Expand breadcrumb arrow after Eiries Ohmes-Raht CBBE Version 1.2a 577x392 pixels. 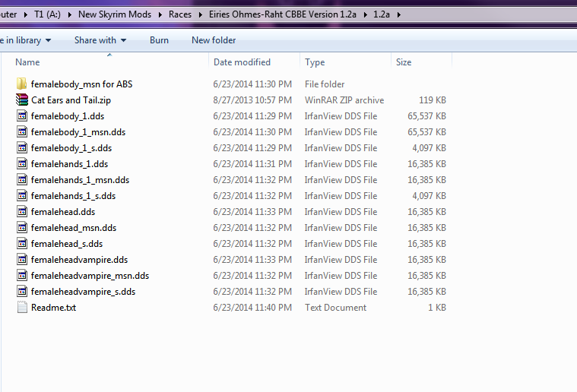click(365, 14)
